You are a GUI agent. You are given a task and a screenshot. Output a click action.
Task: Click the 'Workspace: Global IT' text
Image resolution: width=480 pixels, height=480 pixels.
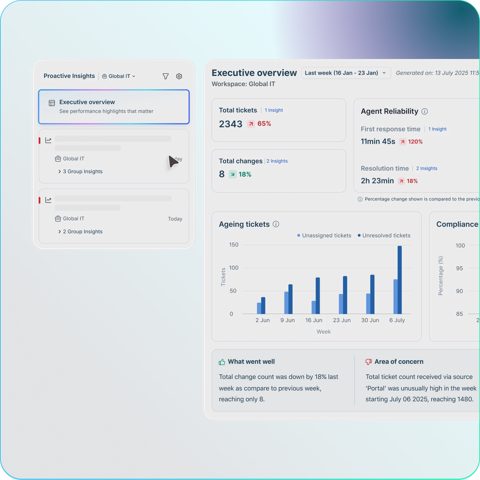[243, 84]
